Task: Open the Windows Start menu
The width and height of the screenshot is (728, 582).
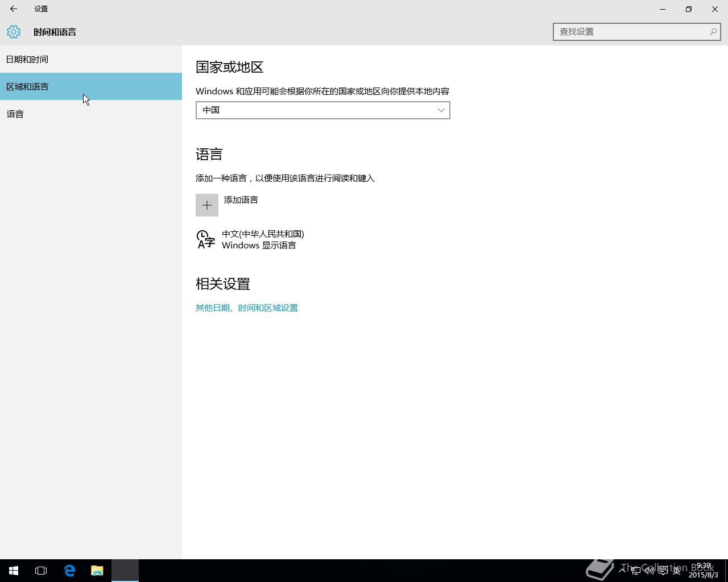Action: (x=14, y=571)
